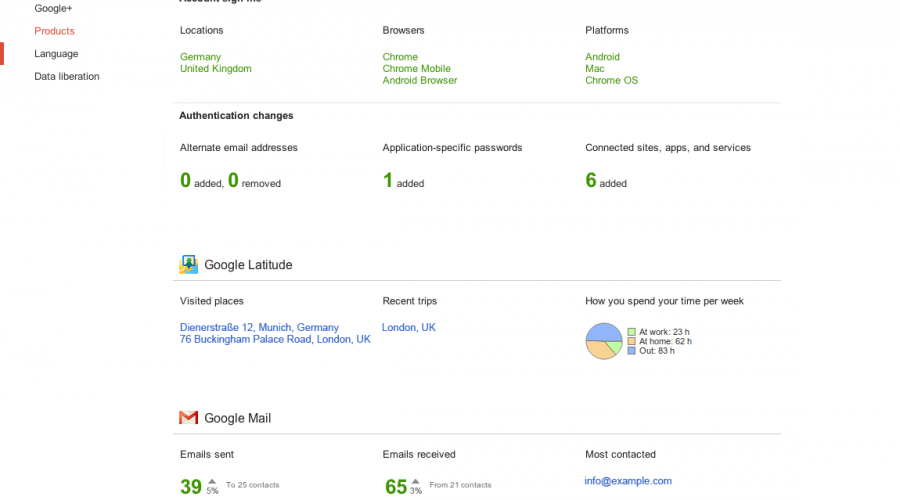Click the Browsers column label
The image size is (900, 500).
[x=403, y=30]
